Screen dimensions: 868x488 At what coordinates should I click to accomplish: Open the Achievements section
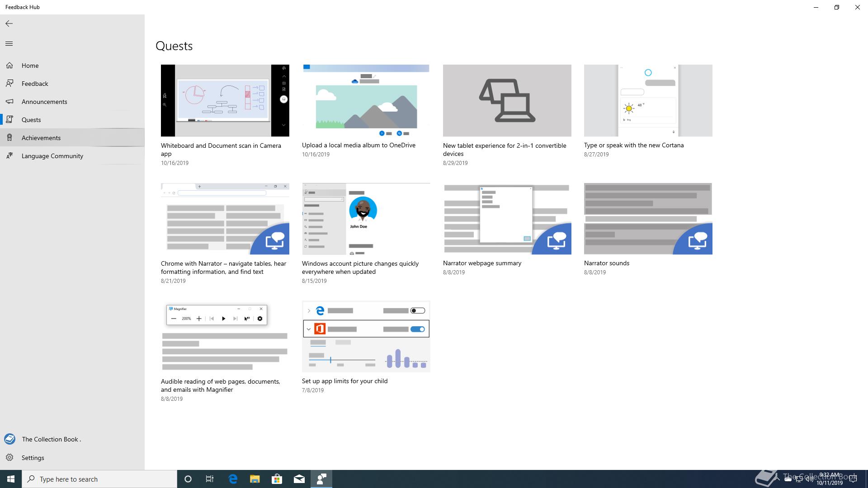pyautogui.click(x=72, y=138)
